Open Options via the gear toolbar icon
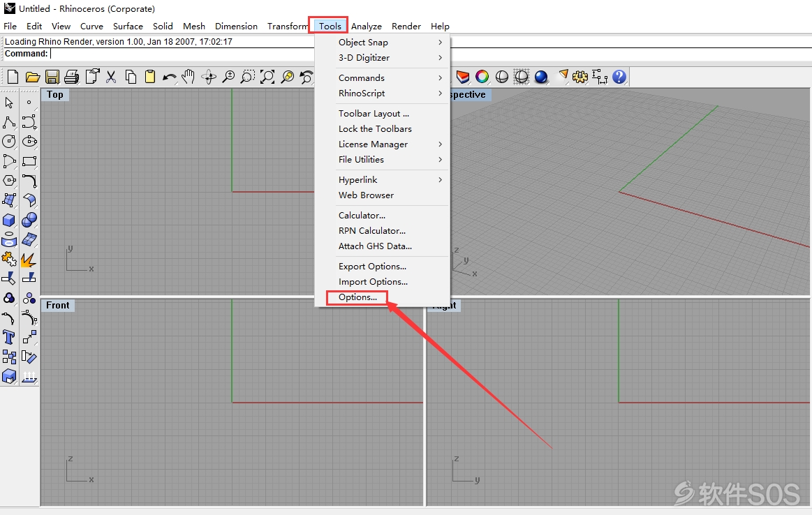This screenshot has height=515, width=812. point(580,77)
